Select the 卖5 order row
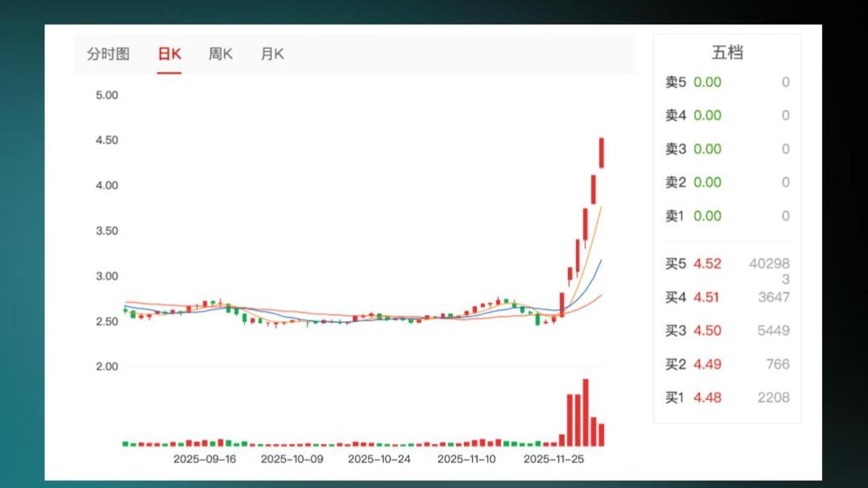 [727, 82]
